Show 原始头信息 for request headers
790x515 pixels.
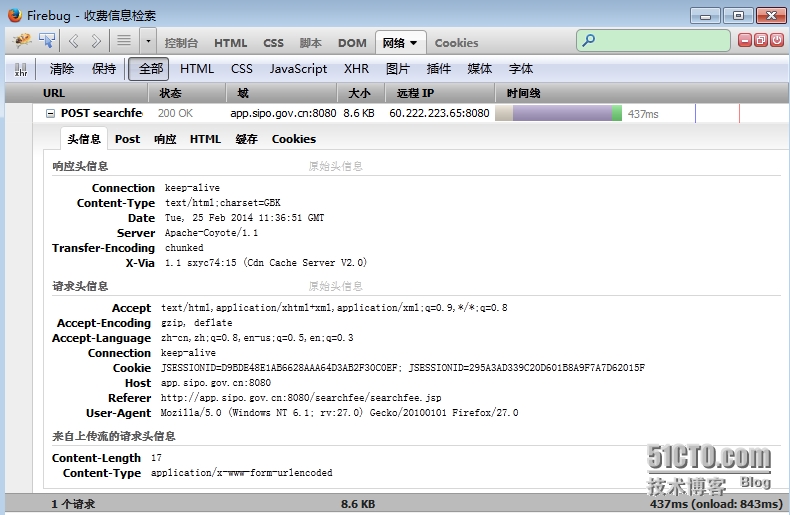click(336, 286)
